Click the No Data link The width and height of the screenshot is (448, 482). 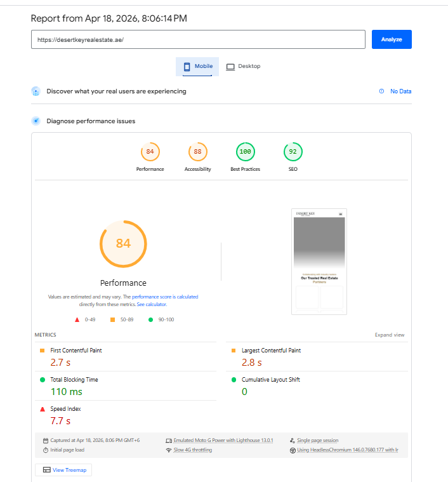tap(400, 91)
